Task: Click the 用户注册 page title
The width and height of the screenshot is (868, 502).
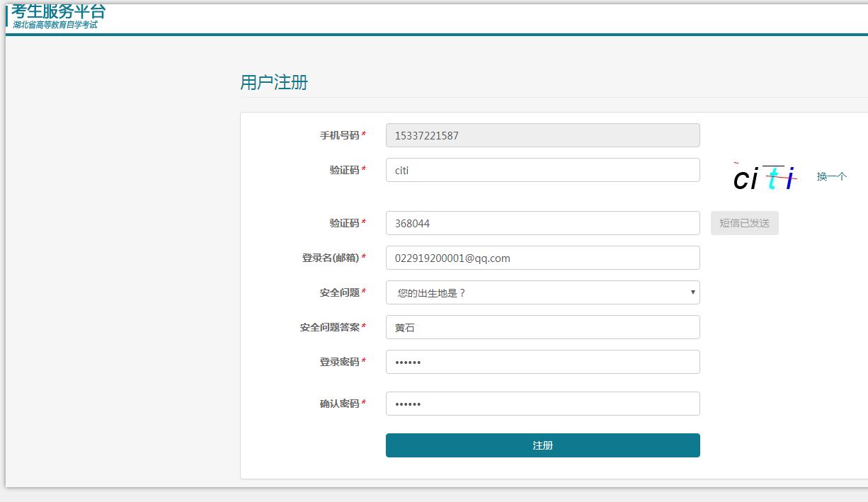Action: coord(273,82)
